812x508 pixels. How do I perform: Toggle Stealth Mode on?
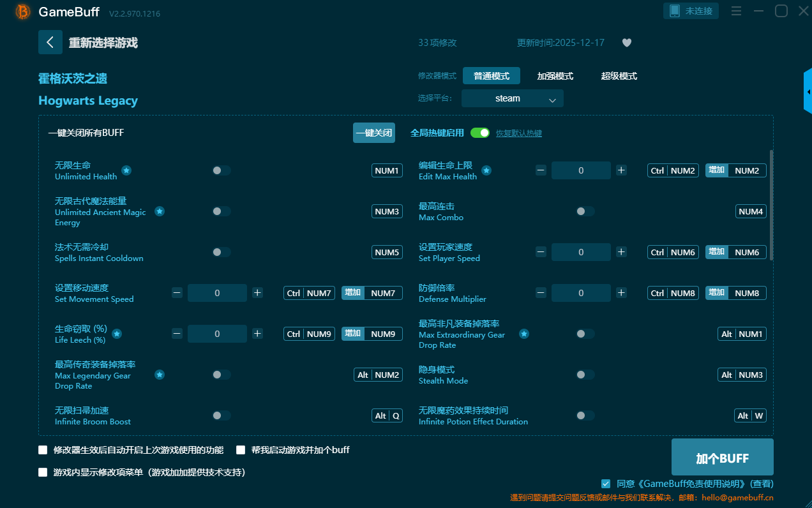click(x=585, y=375)
